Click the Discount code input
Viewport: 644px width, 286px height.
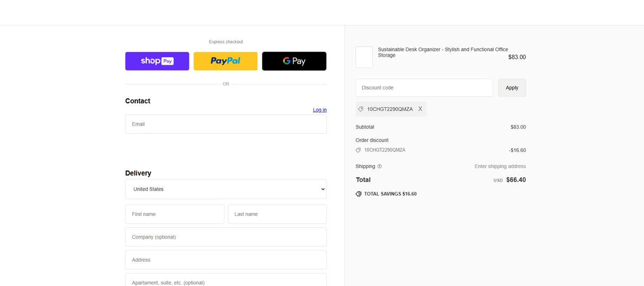tap(424, 87)
